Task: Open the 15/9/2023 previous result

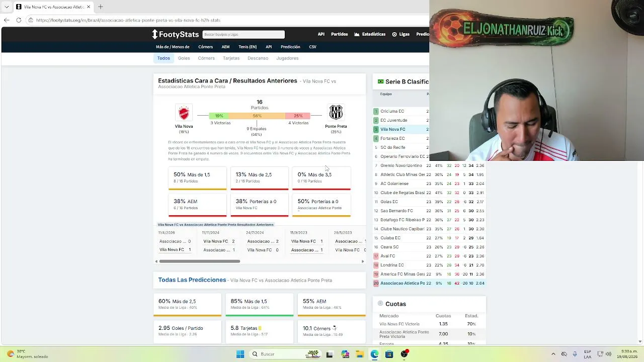Action: [x=307, y=241]
